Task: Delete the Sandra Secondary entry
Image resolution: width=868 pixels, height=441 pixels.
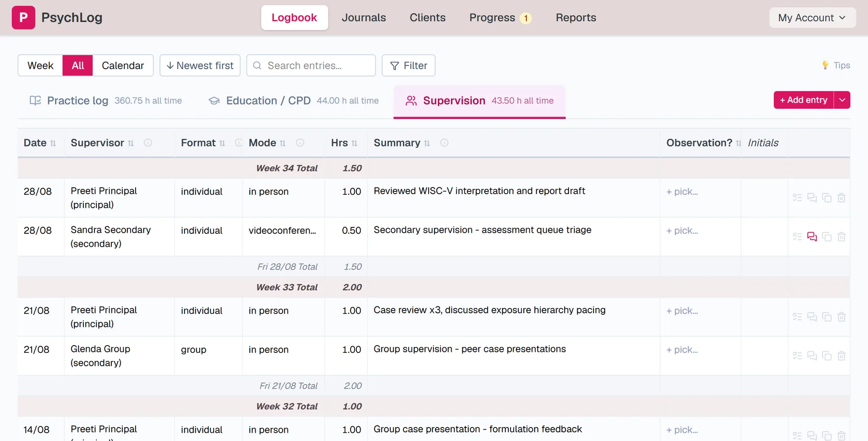Action: point(841,237)
